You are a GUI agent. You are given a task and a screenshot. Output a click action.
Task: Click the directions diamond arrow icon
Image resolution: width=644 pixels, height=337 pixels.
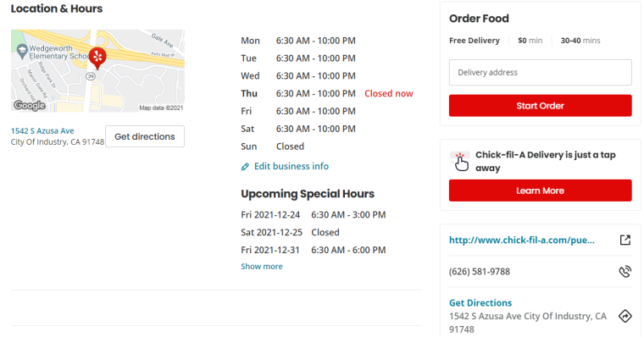625,316
